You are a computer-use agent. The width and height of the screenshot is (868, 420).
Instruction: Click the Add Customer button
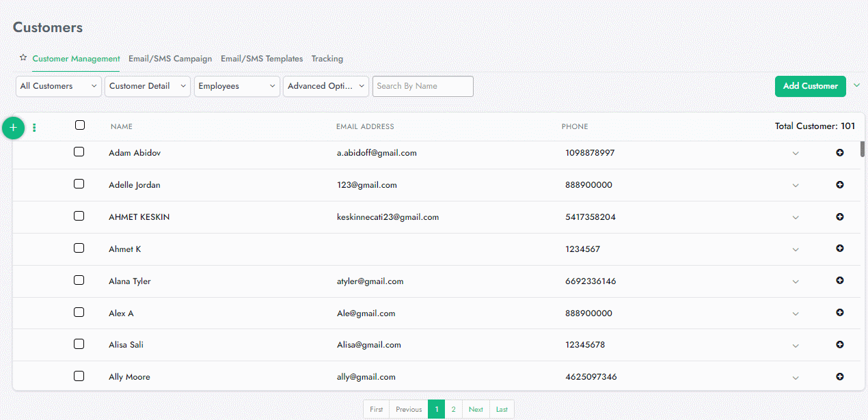(810, 86)
